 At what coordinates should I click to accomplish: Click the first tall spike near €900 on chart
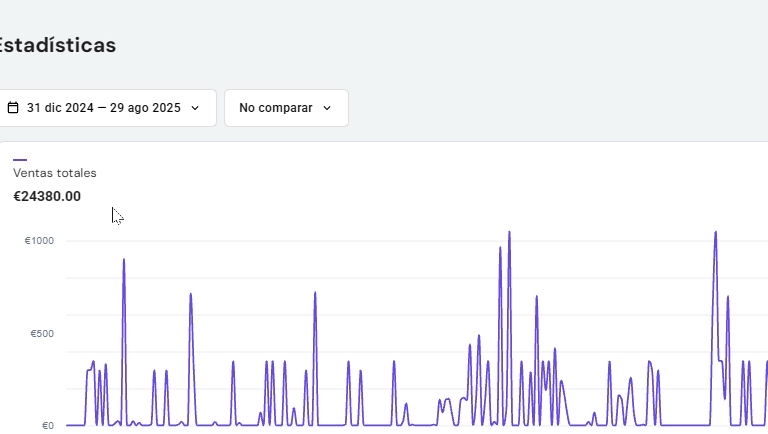click(124, 260)
